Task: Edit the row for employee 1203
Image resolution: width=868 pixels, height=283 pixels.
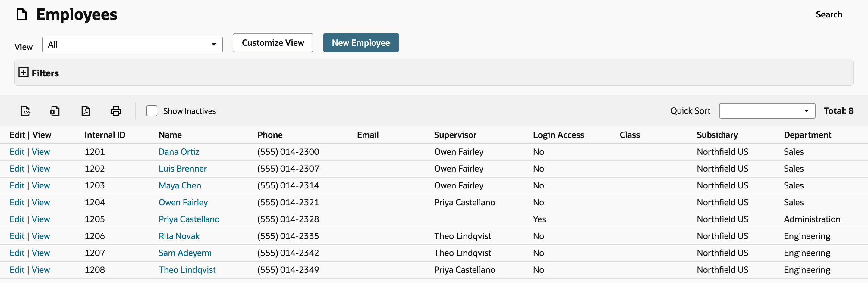Action: pyautogui.click(x=17, y=185)
